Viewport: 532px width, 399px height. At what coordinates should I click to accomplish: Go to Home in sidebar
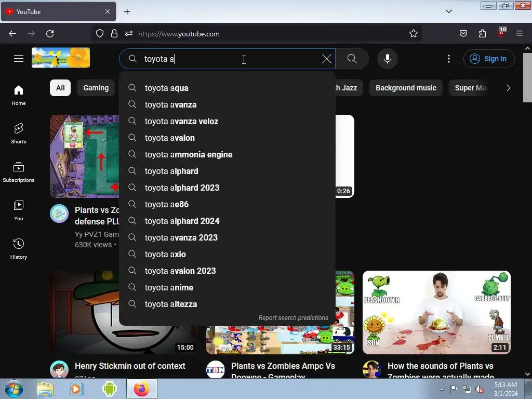19,96
